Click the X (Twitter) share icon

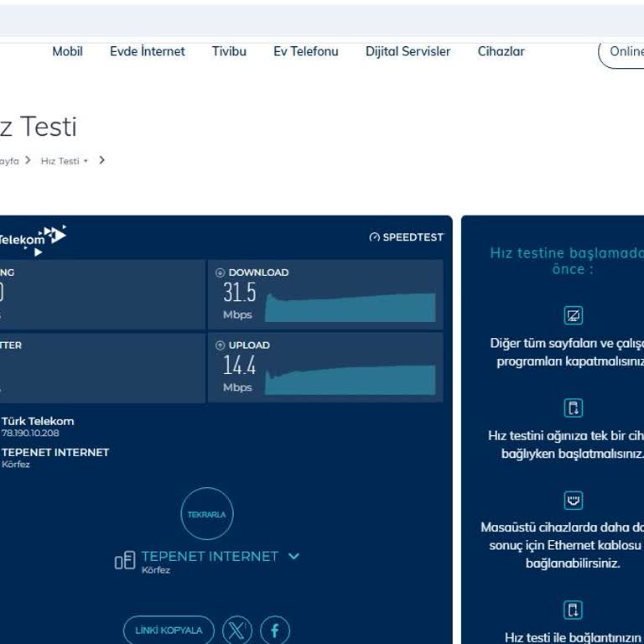pos(237,630)
